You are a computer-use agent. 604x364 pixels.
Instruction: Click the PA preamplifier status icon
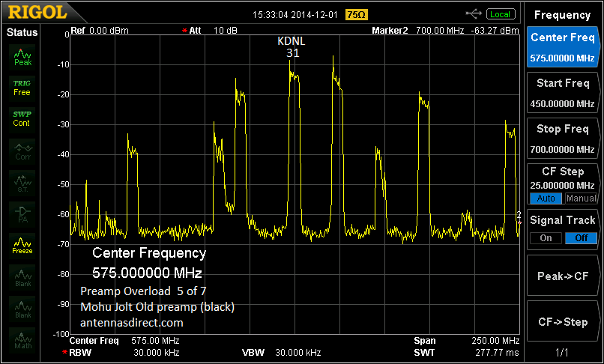tap(22, 214)
